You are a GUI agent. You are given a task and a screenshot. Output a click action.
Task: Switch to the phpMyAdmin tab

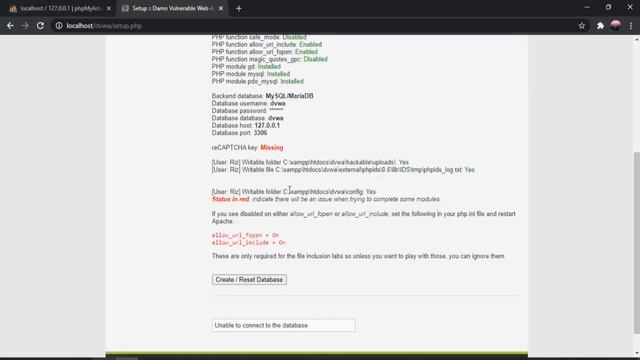(60, 8)
